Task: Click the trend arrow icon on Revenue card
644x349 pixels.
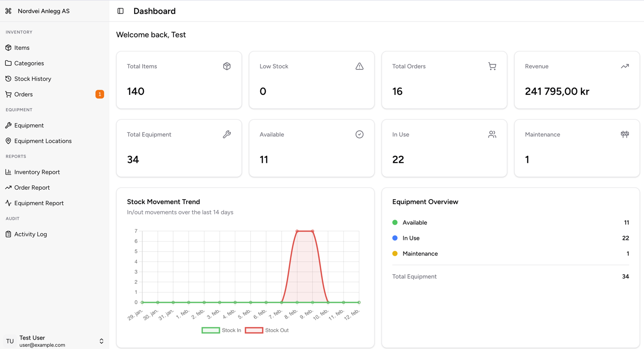Action: [625, 66]
